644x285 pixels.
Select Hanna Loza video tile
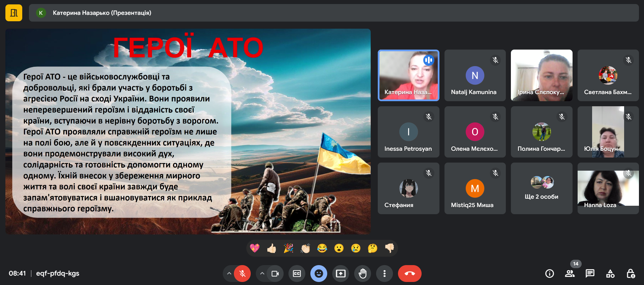608,188
